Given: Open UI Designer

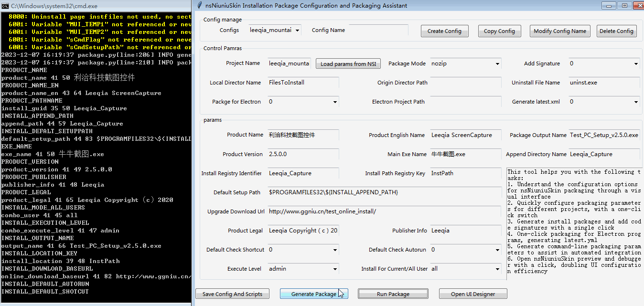Looking at the screenshot, I should 473,294.
